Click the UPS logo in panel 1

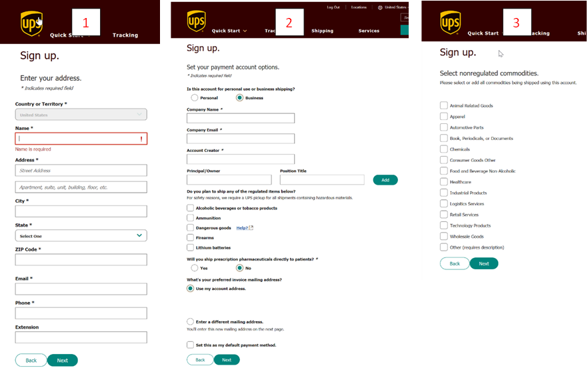(31, 23)
